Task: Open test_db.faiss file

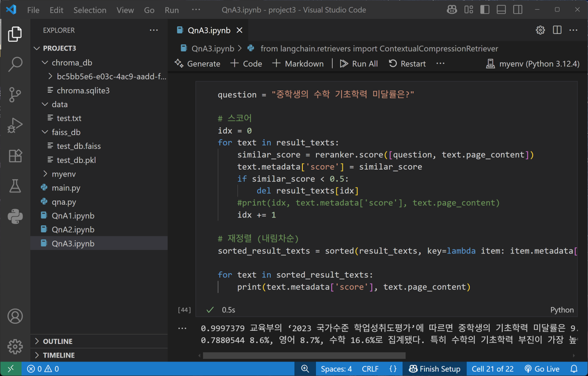Action: 99,146
